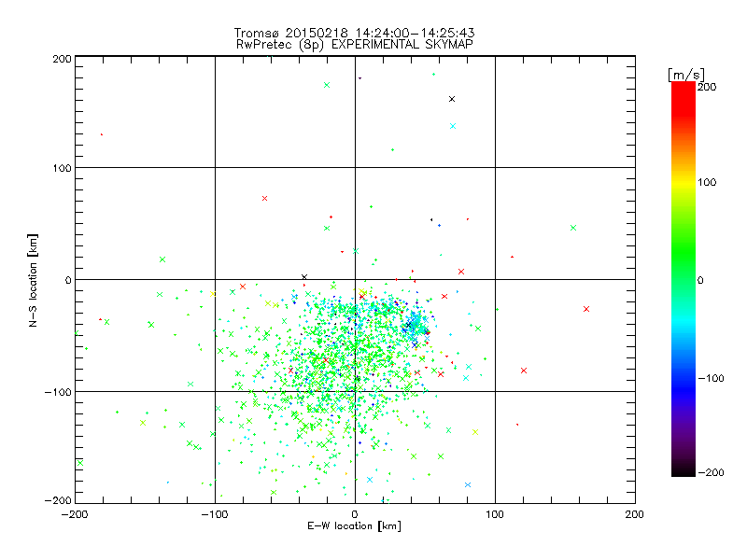
Task: Click the subtitle 'RwPretec (8p) EXPERIMENTAL SKYMAP'
Action: pos(355,45)
